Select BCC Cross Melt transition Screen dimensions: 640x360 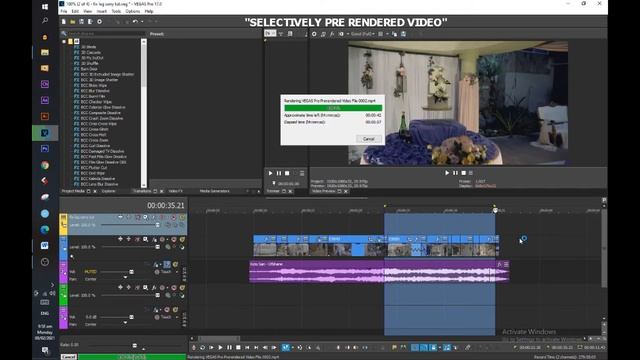(x=93, y=135)
